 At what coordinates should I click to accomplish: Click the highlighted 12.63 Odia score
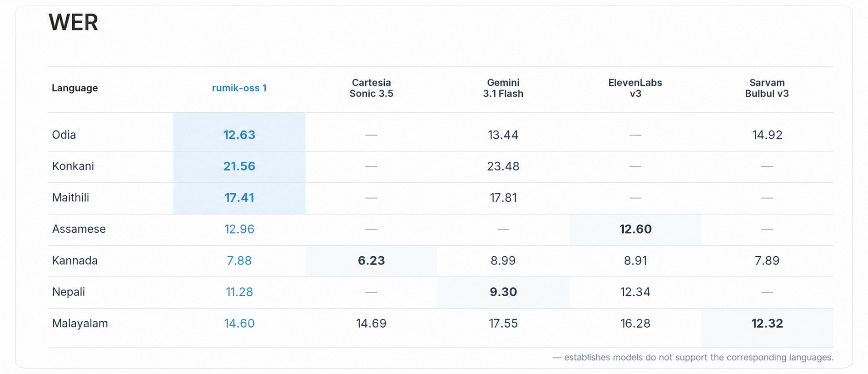click(239, 135)
